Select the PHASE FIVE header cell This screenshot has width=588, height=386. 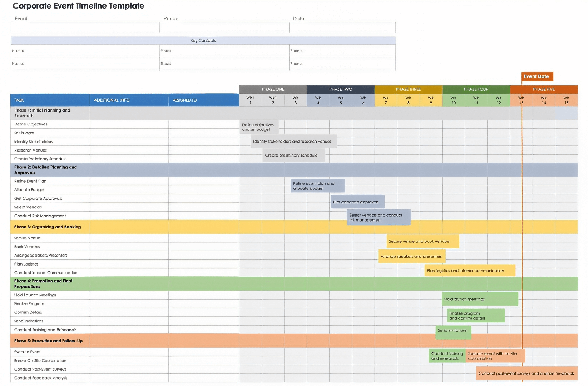pos(544,89)
